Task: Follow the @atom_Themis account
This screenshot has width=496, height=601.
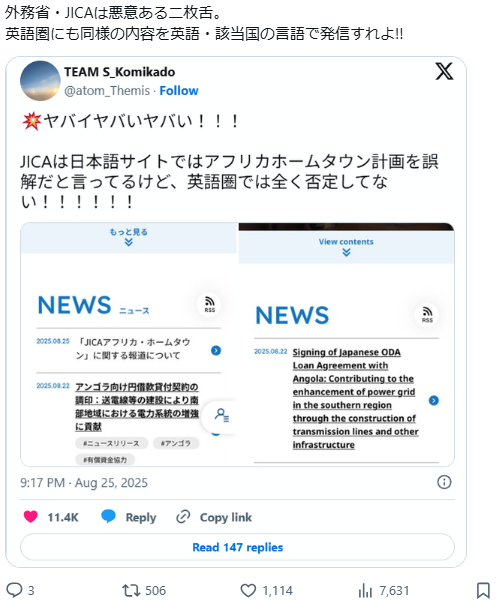Action: (x=179, y=90)
